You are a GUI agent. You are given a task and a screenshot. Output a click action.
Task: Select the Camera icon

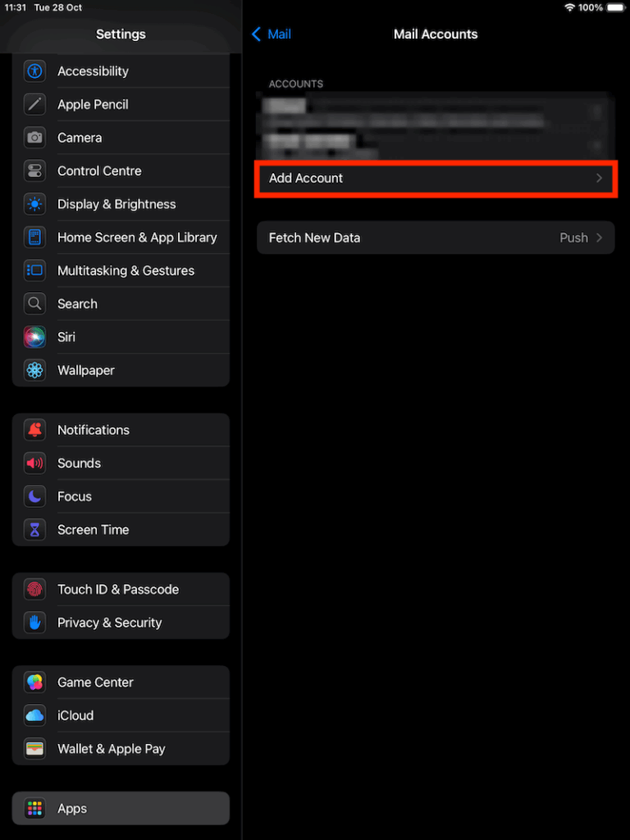point(34,138)
